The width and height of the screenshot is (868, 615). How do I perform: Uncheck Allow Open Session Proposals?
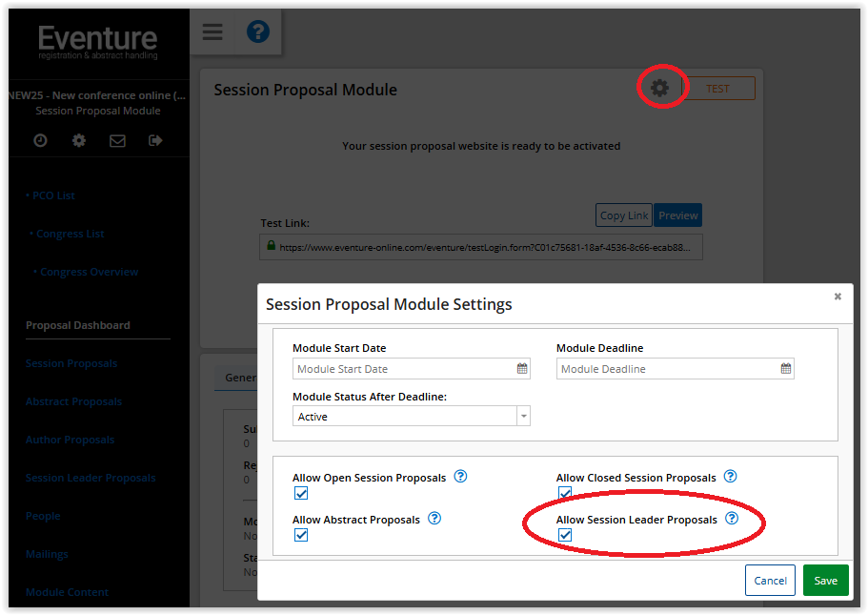pyautogui.click(x=301, y=493)
